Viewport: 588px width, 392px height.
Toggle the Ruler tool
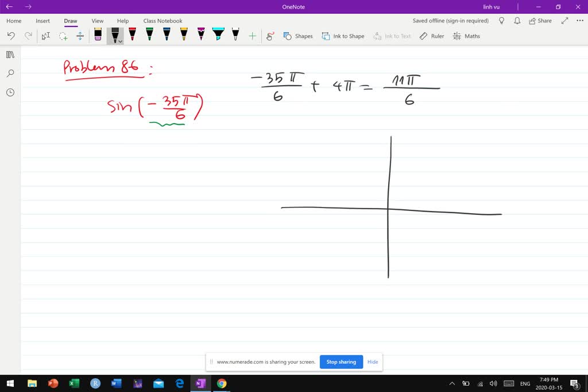(x=432, y=36)
